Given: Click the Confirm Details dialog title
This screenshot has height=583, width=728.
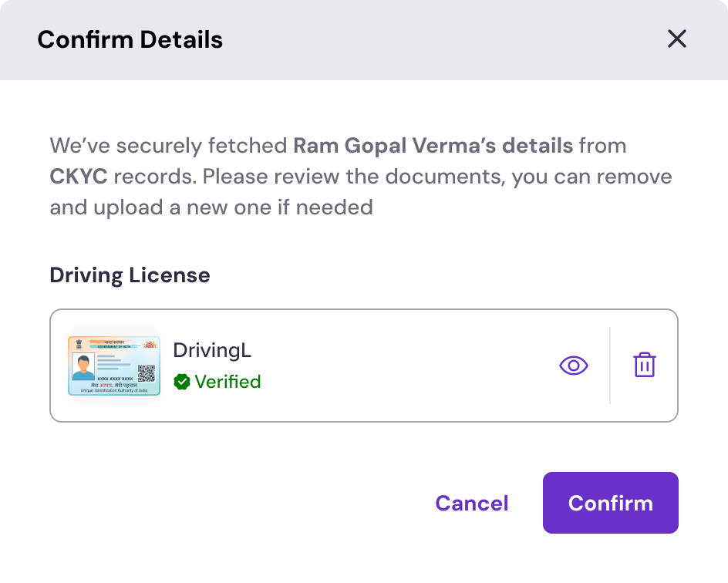Looking at the screenshot, I should coord(130,39).
